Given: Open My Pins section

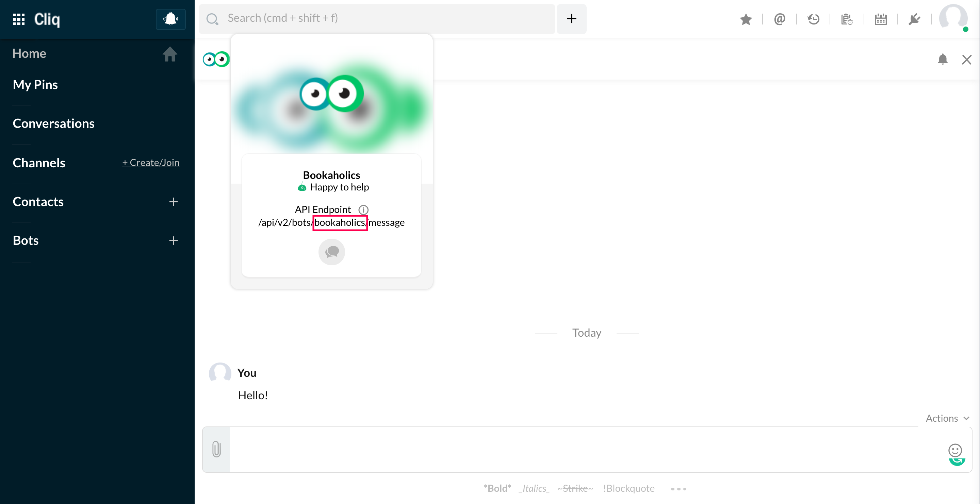Looking at the screenshot, I should point(35,84).
